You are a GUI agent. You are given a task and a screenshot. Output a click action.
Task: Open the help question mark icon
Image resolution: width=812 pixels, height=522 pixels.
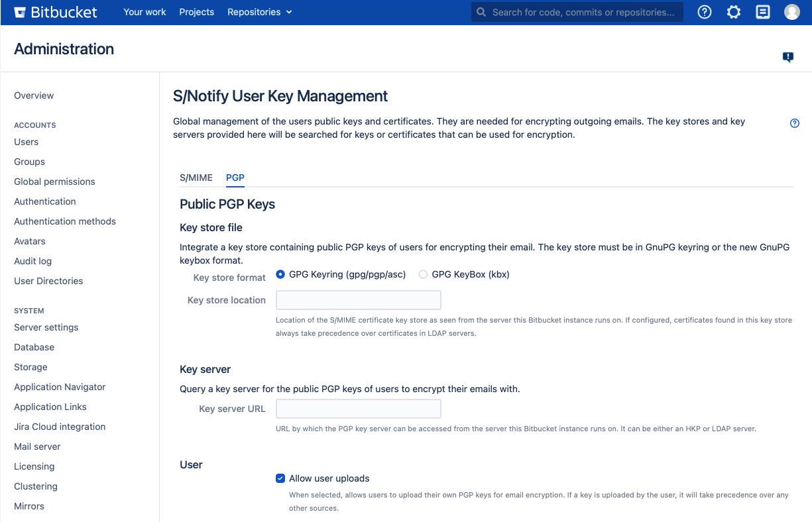[x=705, y=12]
